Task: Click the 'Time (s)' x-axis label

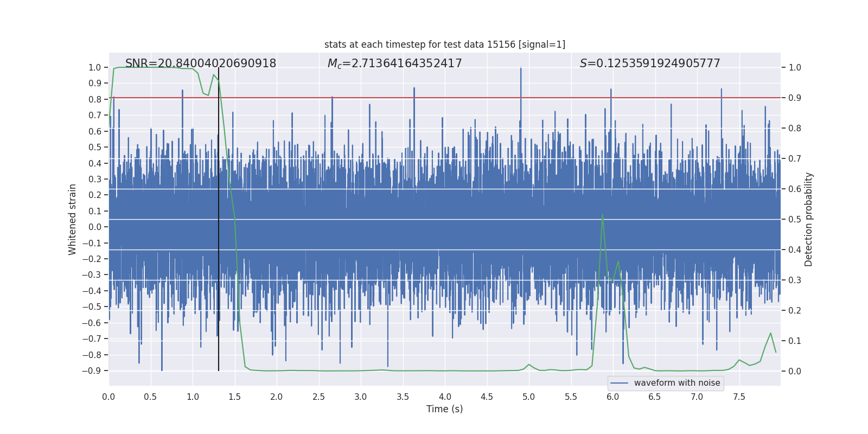Action: (444, 409)
